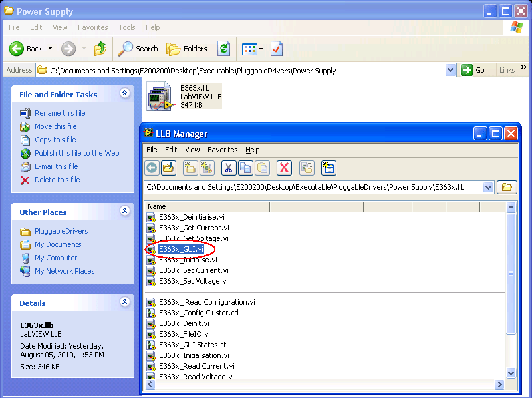Click the Explorer Forward arrow
Viewport: 532px width, 398px height.
tap(68, 49)
